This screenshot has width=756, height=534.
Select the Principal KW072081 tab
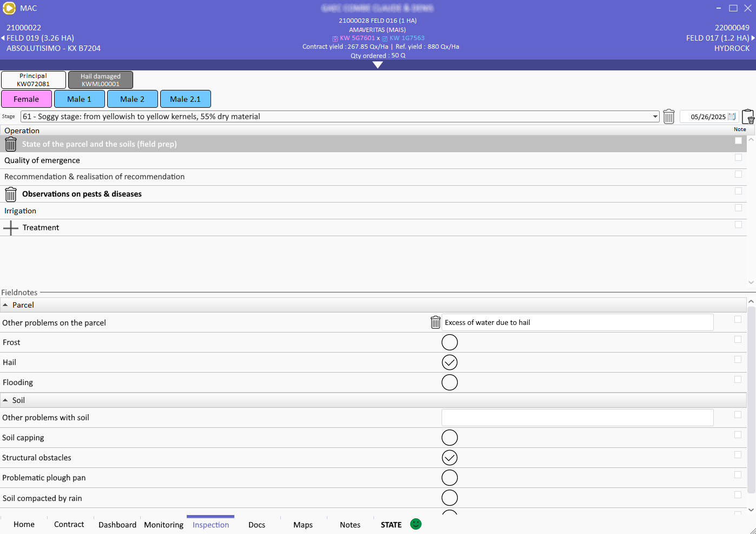tap(34, 80)
